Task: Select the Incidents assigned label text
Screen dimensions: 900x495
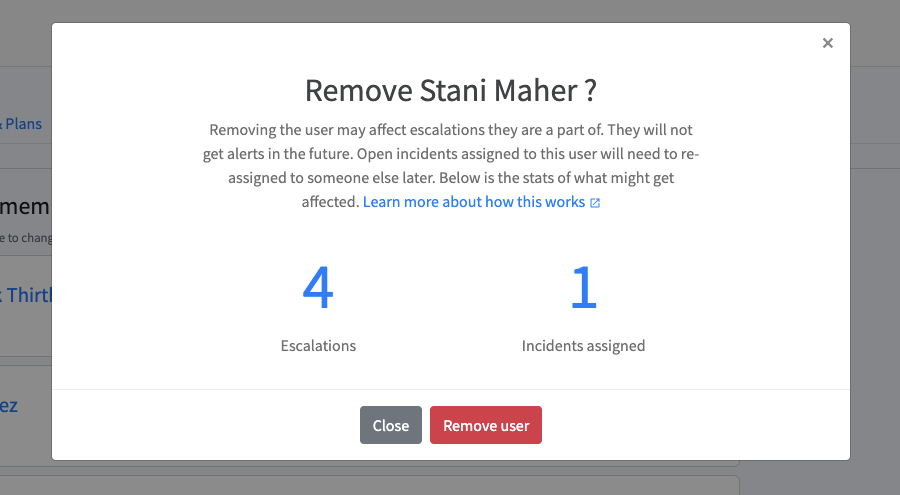Action: 583,346
